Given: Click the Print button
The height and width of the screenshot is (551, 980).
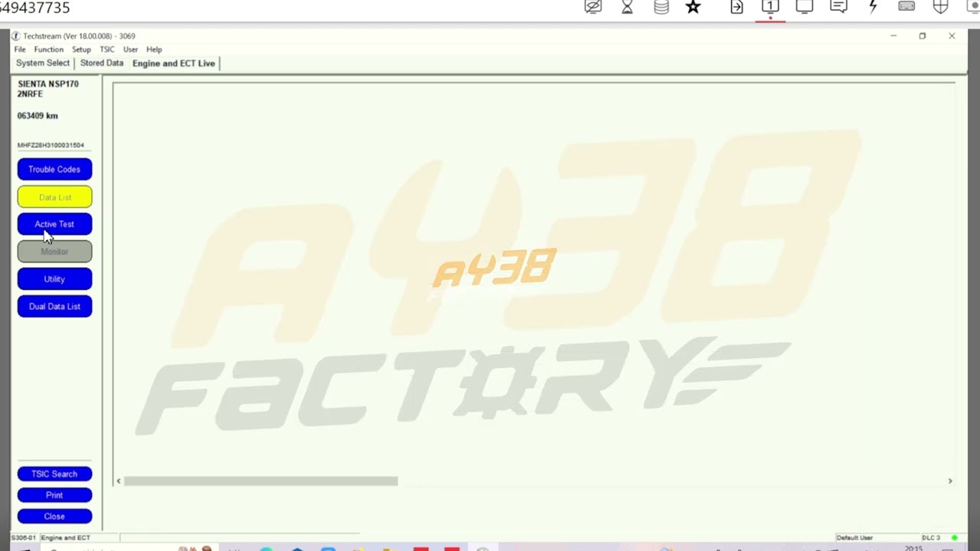Looking at the screenshot, I should [x=54, y=495].
